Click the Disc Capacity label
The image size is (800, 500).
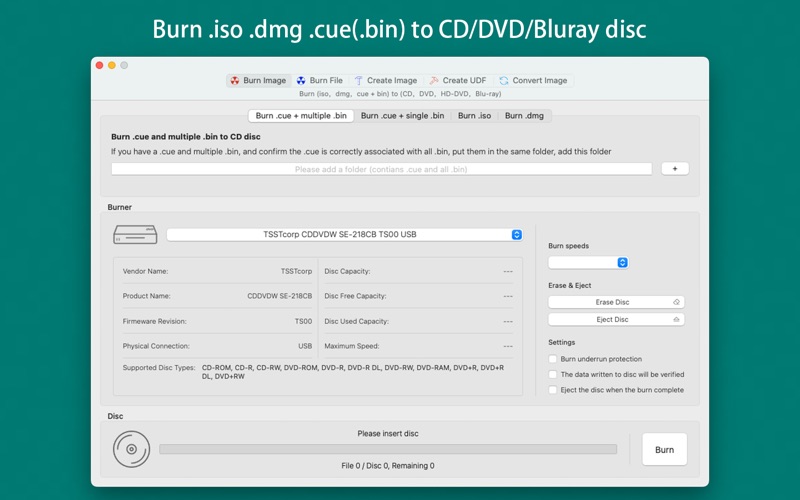[347, 271]
